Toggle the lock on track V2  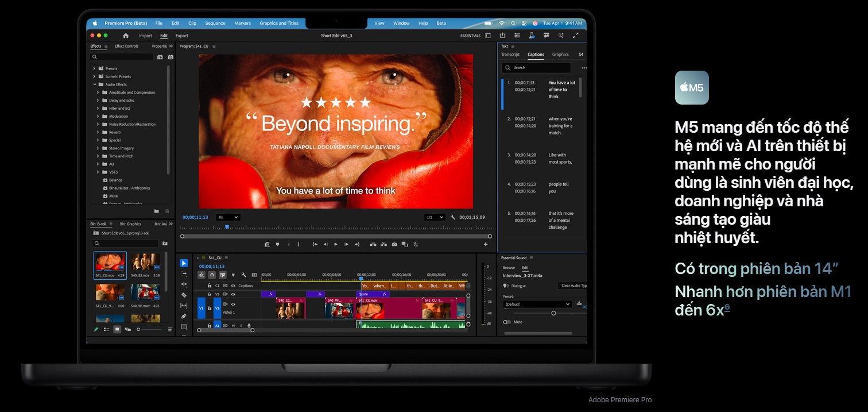coord(210,294)
